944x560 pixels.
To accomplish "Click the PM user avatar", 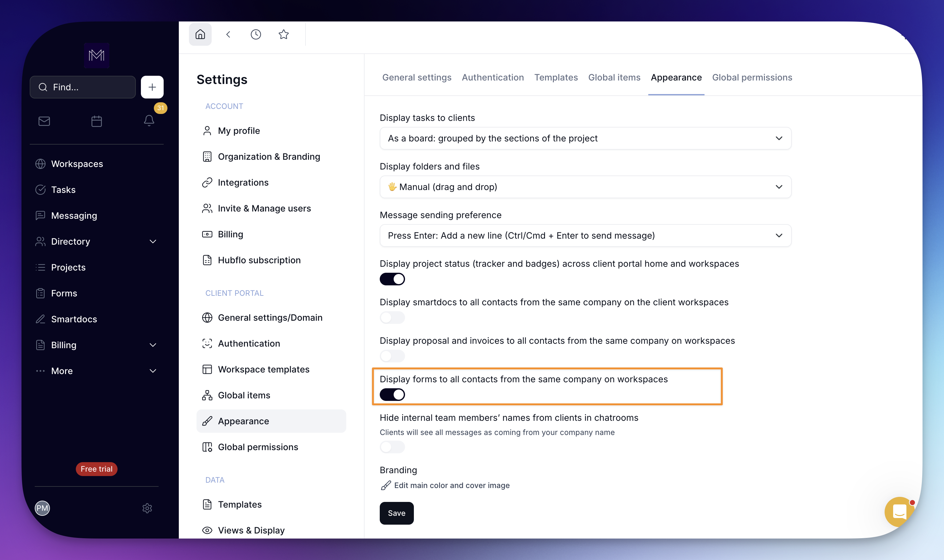I will pyautogui.click(x=42, y=508).
